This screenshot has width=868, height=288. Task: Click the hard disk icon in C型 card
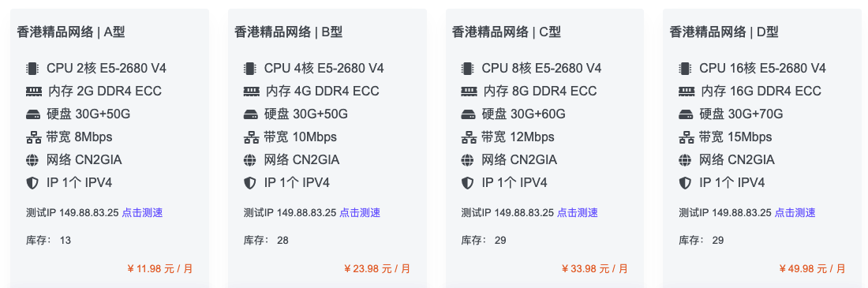[x=469, y=114]
